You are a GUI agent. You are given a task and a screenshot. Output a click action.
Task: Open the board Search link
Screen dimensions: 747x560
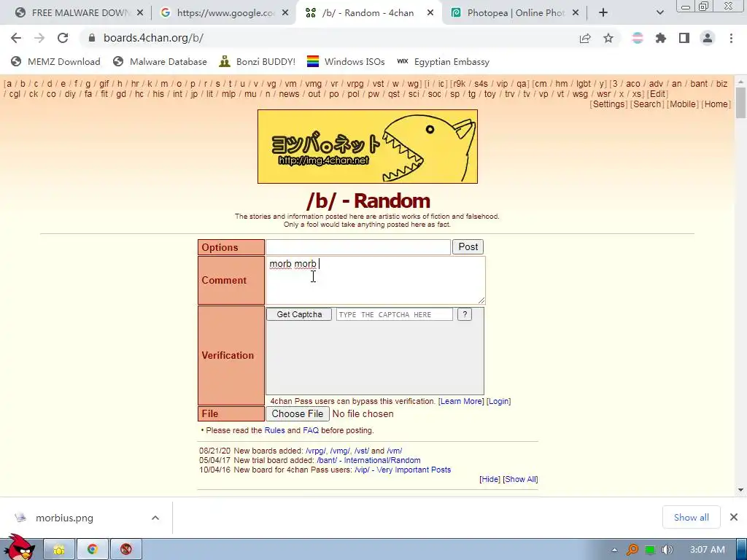[648, 104]
